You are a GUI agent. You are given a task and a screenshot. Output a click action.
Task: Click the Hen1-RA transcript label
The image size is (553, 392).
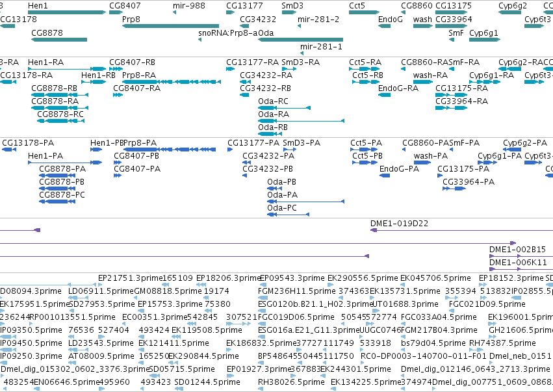click(x=46, y=62)
